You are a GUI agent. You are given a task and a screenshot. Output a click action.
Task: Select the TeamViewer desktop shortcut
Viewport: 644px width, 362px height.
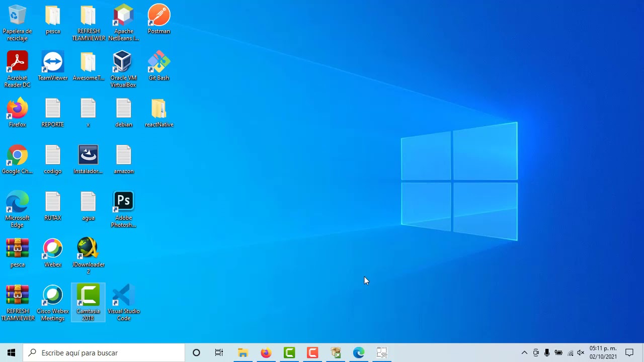pyautogui.click(x=53, y=66)
